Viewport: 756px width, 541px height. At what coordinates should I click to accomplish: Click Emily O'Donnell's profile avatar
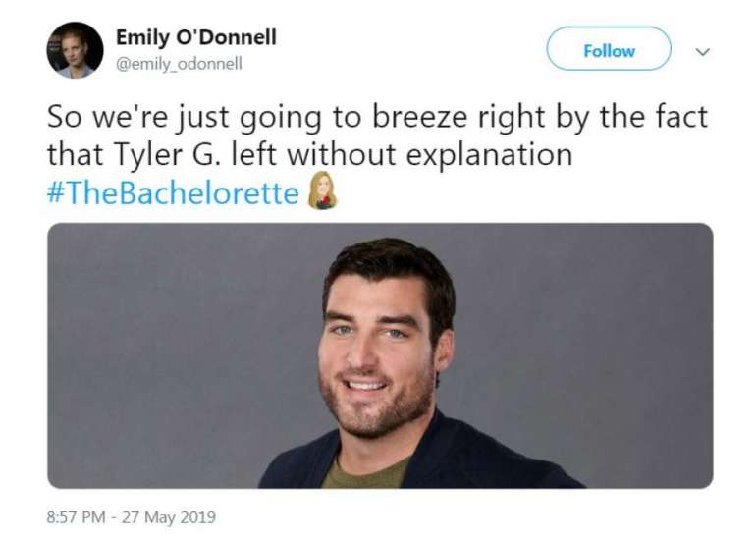[x=75, y=49]
